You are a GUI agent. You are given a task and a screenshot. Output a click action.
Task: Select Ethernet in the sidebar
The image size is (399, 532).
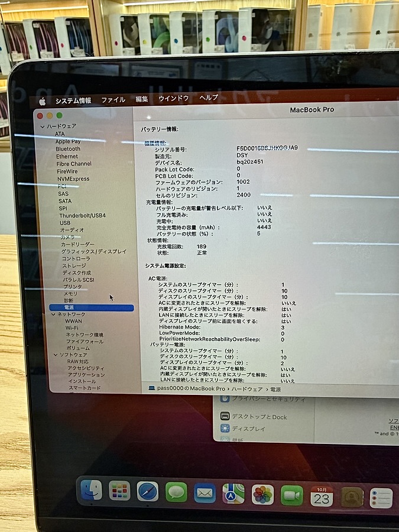67,157
